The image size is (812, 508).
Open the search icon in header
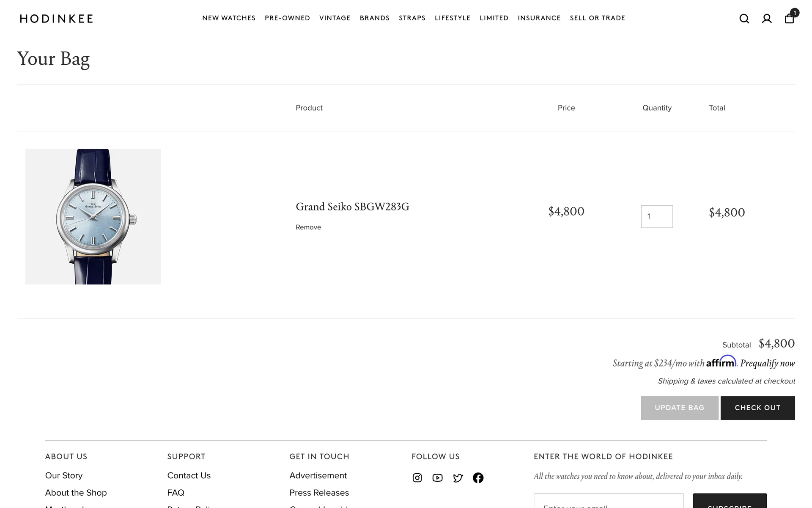pos(744,19)
